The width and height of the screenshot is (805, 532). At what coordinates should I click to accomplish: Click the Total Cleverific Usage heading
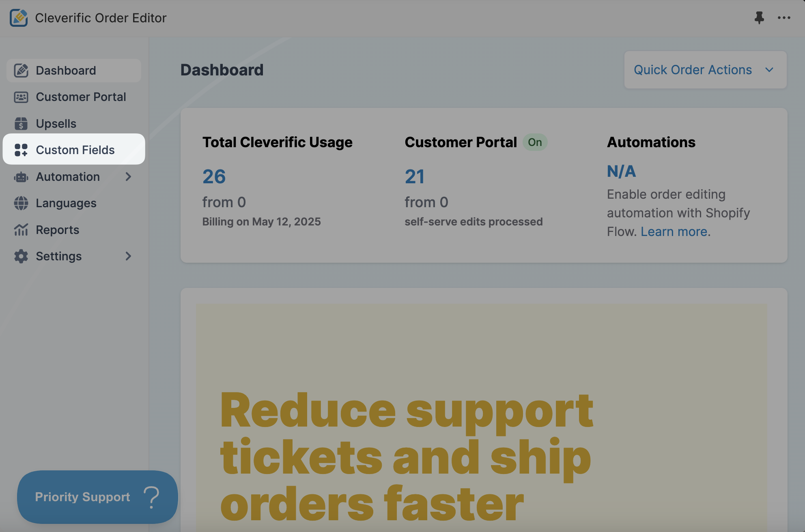(278, 142)
